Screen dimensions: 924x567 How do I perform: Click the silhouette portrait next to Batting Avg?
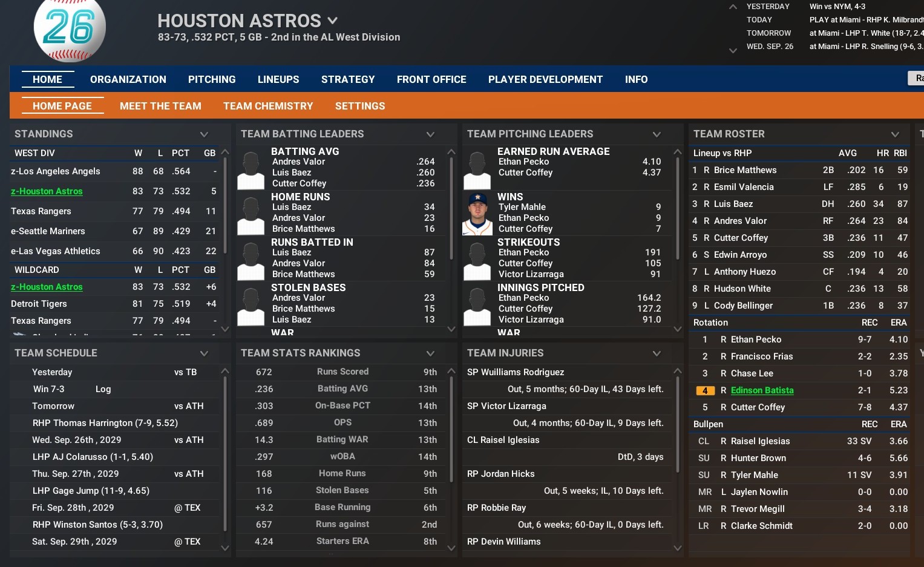(x=251, y=171)
